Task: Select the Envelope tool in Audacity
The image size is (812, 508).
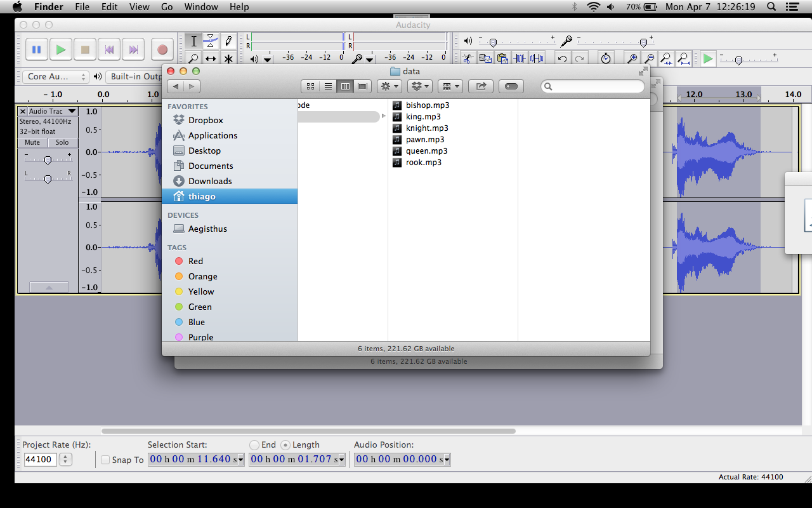Action: click(211, 41)
